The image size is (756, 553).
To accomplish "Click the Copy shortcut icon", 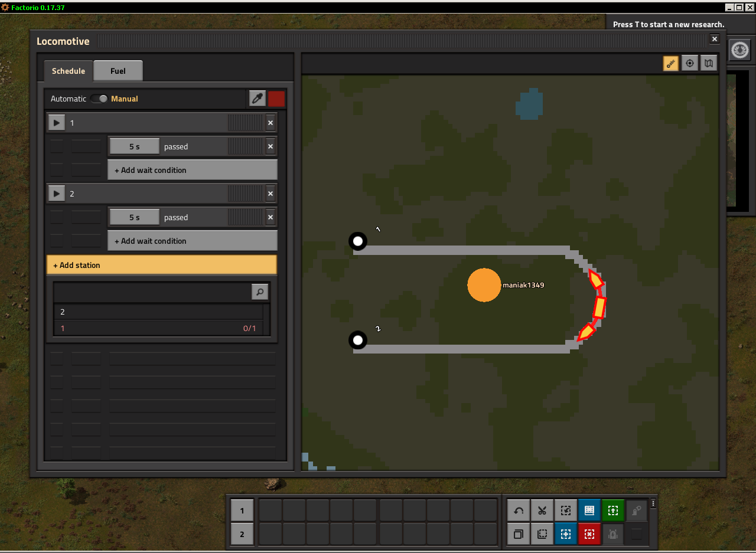I will (519, 534).
